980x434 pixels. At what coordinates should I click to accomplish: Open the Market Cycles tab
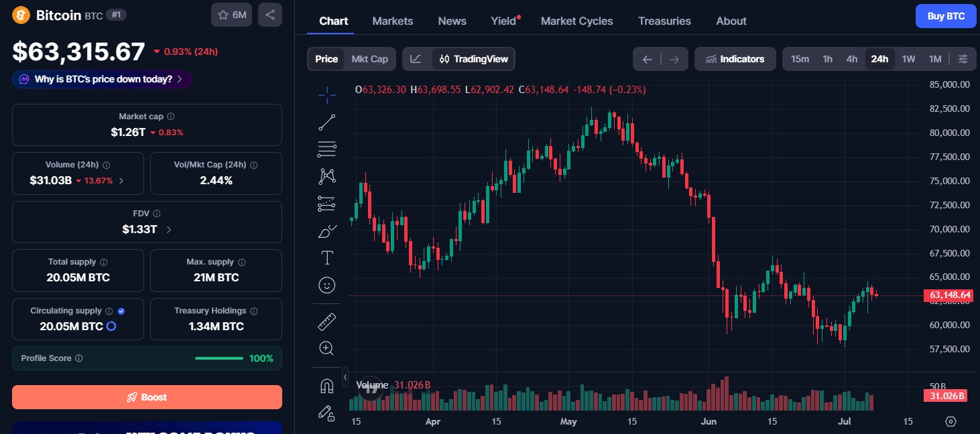[577, 21]
